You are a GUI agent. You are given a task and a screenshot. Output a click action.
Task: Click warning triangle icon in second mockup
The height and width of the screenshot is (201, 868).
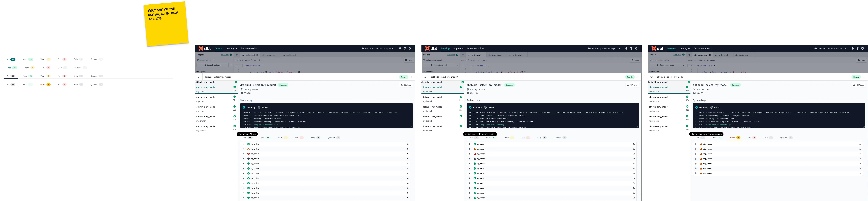coord(475,149)
